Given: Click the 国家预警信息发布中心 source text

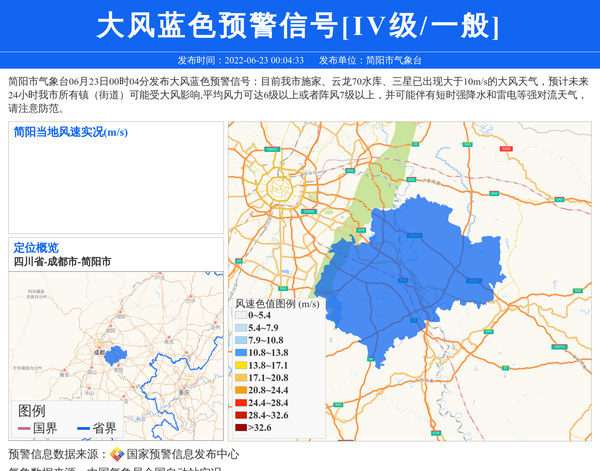Looking at the screenshot, I should 183,455.
